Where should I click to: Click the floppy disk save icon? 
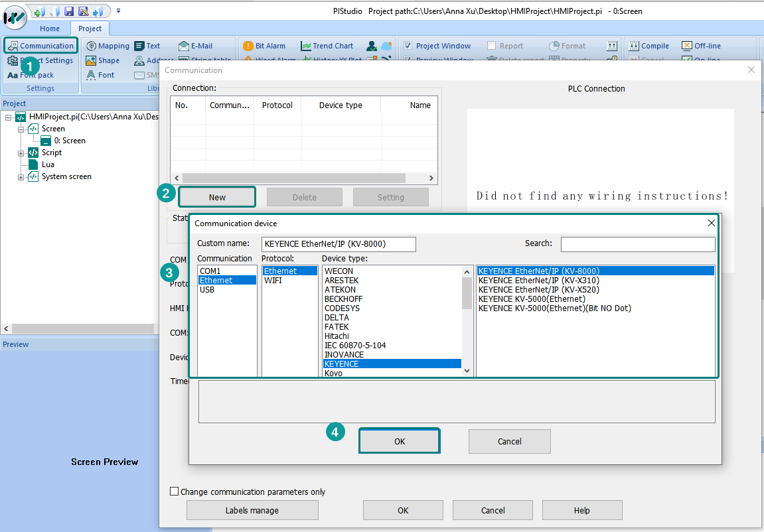(x=69, y=11)
